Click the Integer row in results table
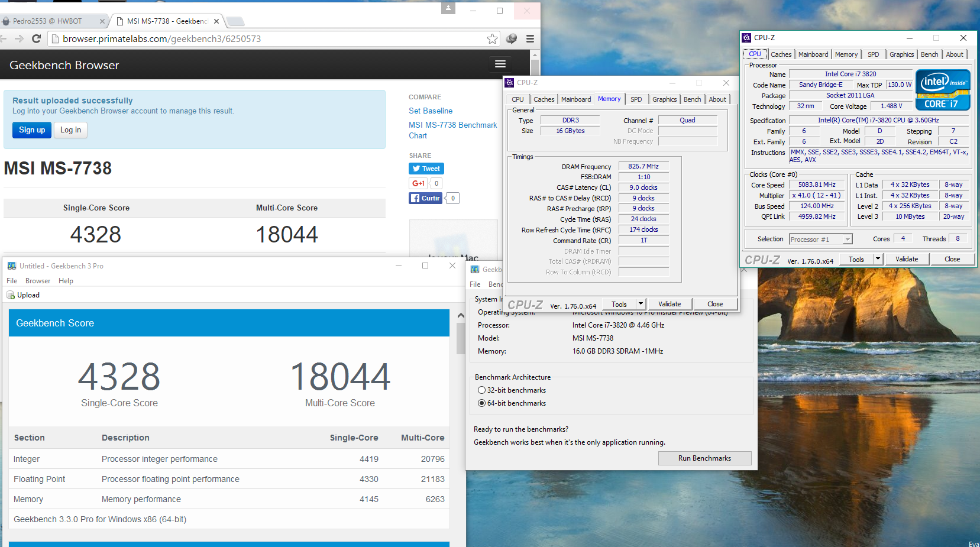 click(229, 459)
